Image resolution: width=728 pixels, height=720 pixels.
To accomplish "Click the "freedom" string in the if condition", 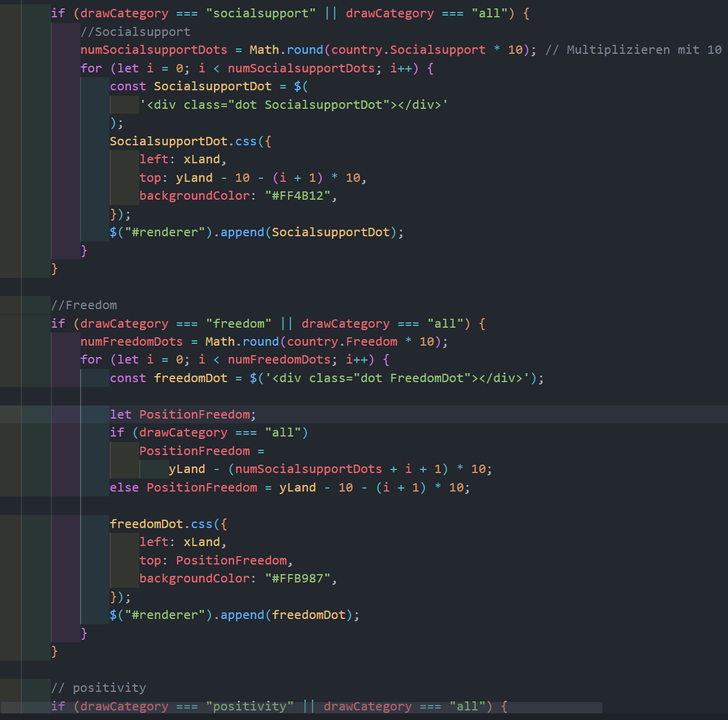I will (x=238, y=324).
